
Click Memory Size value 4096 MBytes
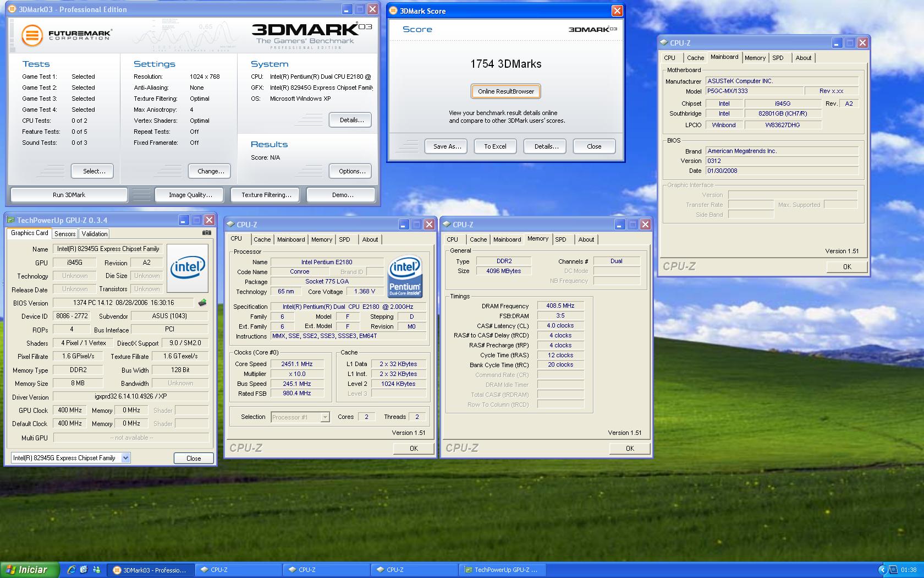coord(503,271)
